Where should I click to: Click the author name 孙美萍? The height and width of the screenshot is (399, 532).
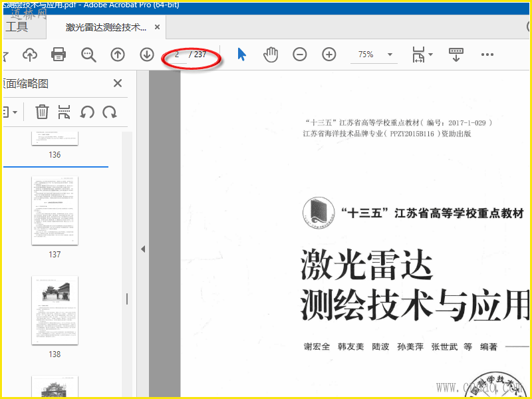point(410,346)
